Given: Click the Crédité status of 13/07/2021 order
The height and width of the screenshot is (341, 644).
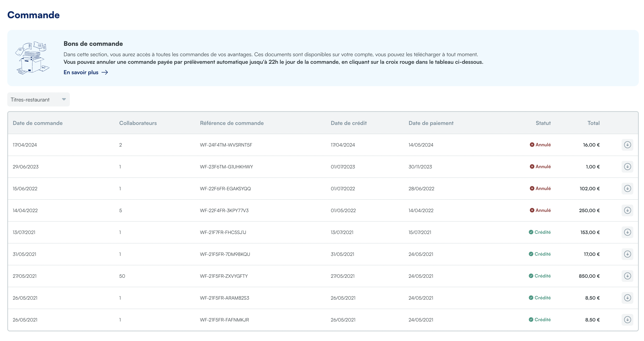Looking at the screenshot, I should coord(540,232).
